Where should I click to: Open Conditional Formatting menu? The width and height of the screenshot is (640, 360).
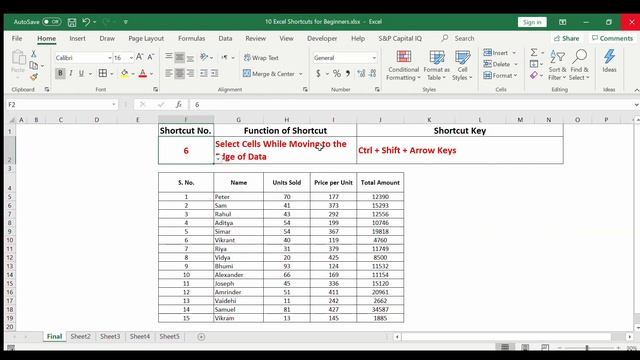click(403, 65)
